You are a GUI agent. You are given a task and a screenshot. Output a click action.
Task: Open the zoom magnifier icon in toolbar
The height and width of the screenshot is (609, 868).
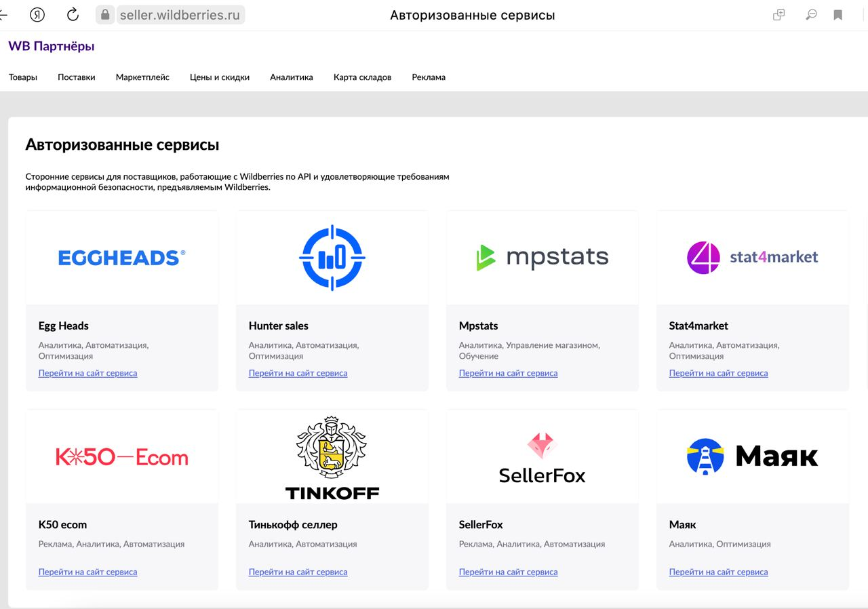pos(810,15)
